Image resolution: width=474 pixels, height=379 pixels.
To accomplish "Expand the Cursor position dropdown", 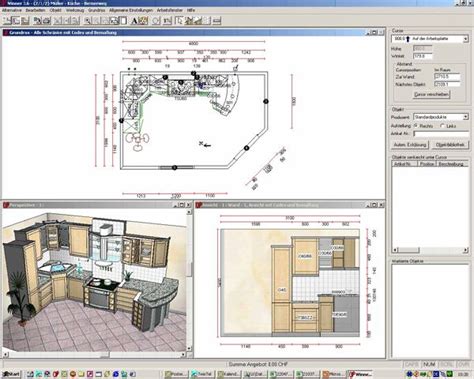I will 465,39.
